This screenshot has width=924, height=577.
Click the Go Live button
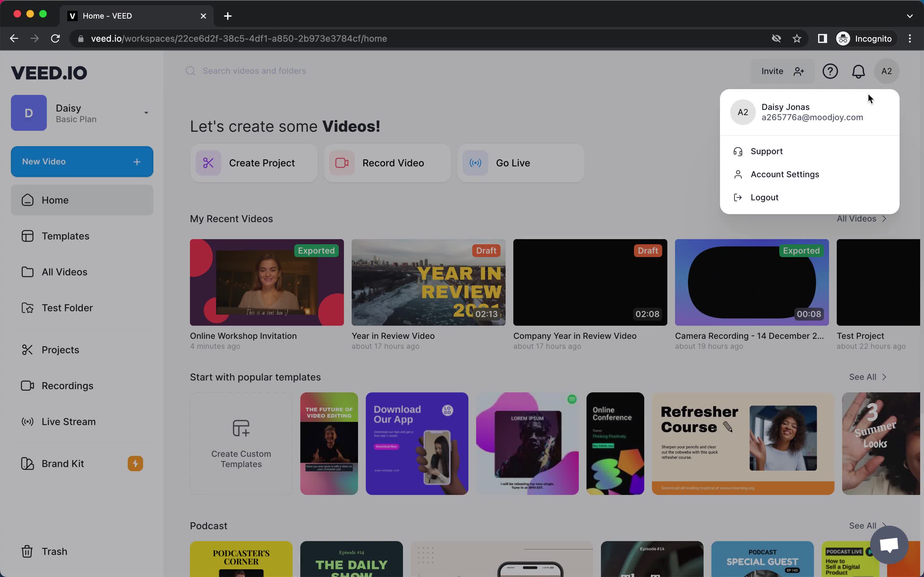[x=521, y=163]
